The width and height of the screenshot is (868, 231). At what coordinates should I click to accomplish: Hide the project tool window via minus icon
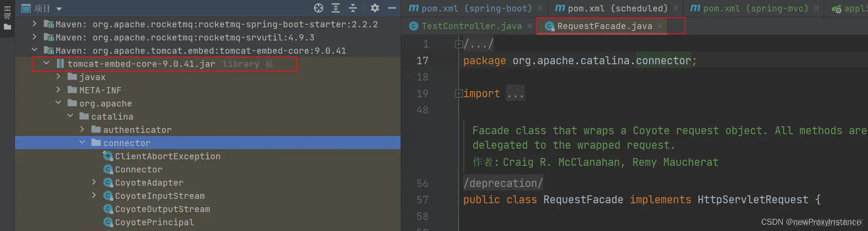pos(392,8)
